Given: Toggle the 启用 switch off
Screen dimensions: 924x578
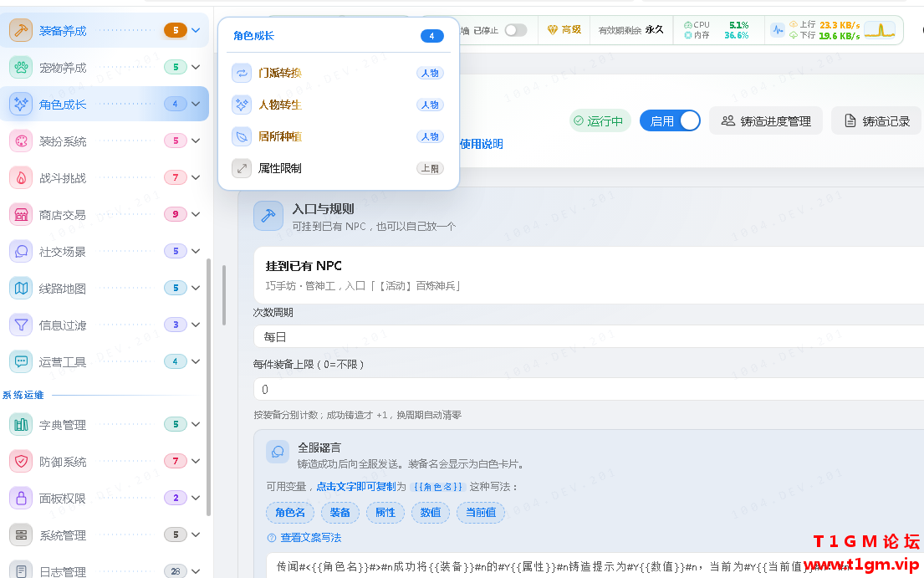Looking at the screenshot, I should [x=670, y=120].
